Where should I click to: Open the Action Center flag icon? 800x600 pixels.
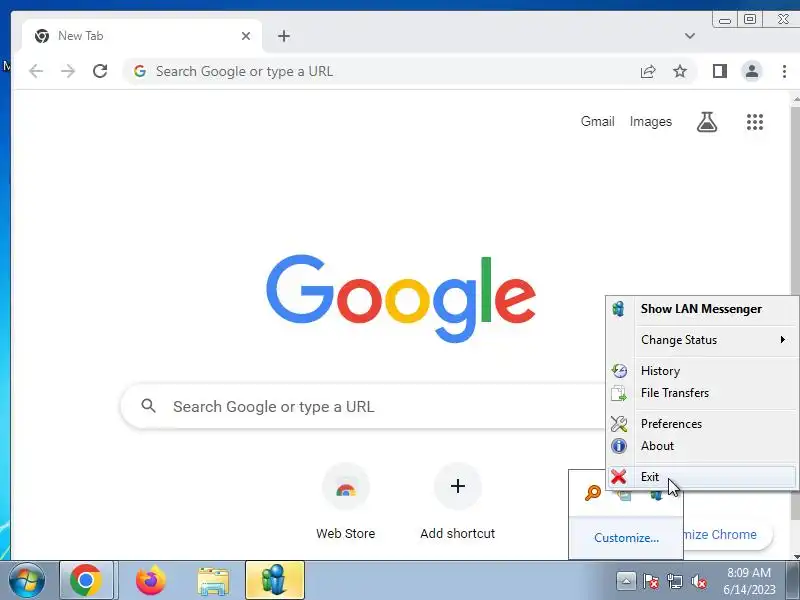[x=651, y=581]
